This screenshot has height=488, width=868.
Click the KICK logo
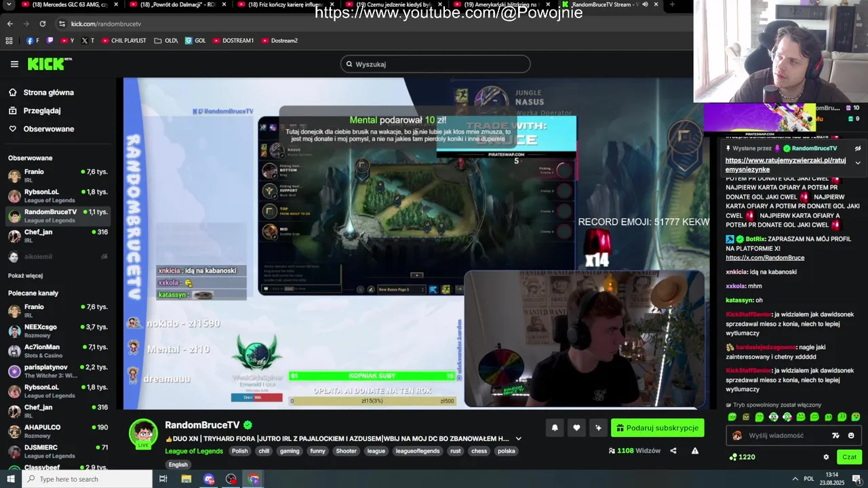pos(49,64)
